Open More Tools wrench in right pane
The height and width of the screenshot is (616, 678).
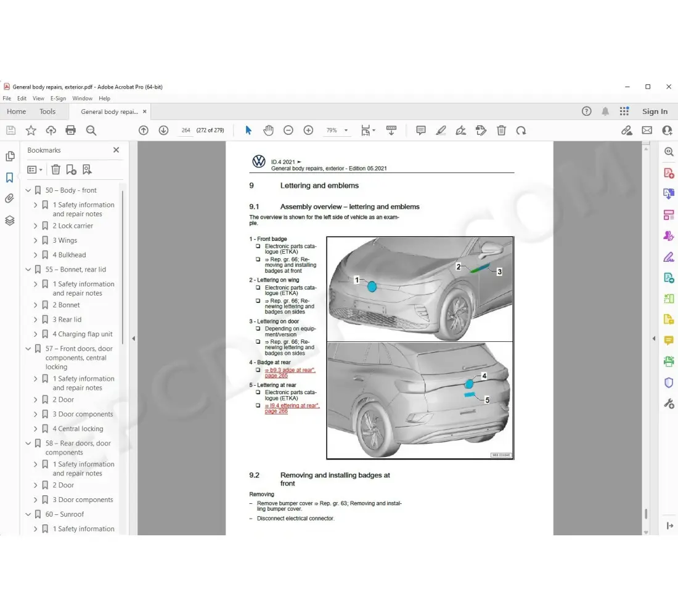(669, 403)
